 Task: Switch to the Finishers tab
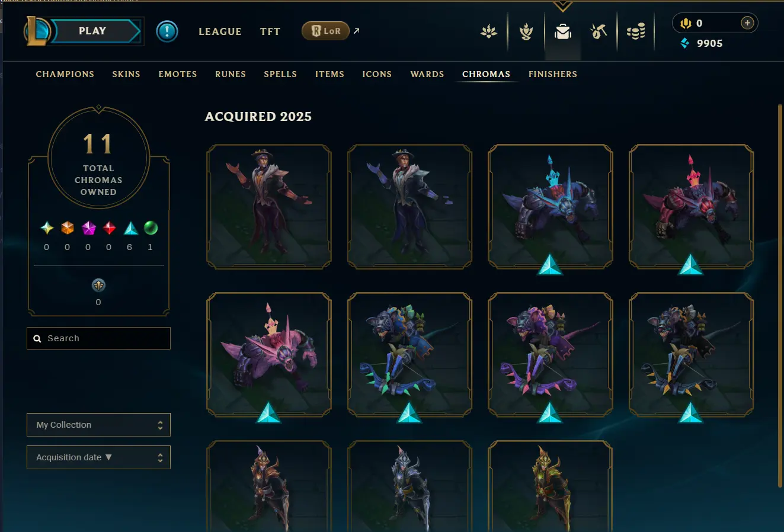553,74
